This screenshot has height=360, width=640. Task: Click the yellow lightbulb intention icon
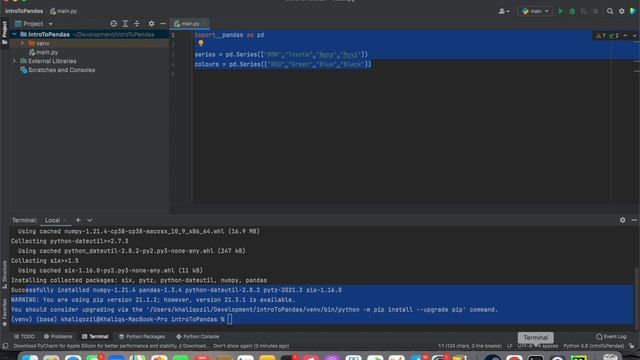pos(201,43)
